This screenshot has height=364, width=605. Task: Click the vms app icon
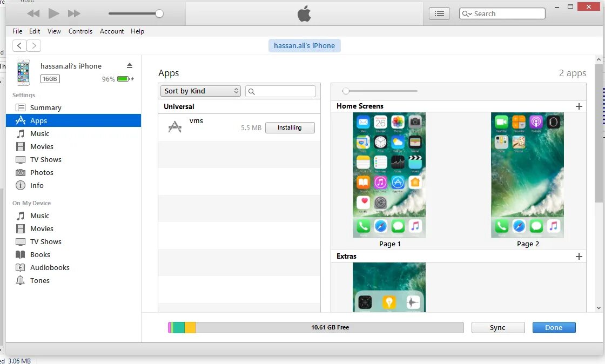point(175,127)
